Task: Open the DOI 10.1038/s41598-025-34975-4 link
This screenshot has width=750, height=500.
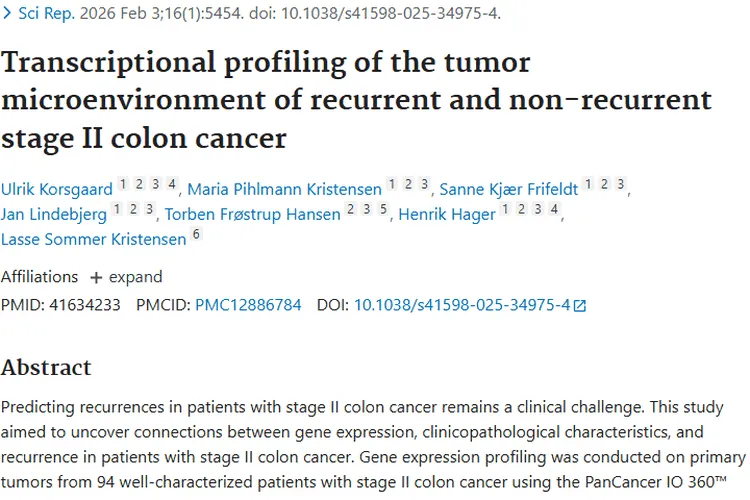Action: coord(462,305)
